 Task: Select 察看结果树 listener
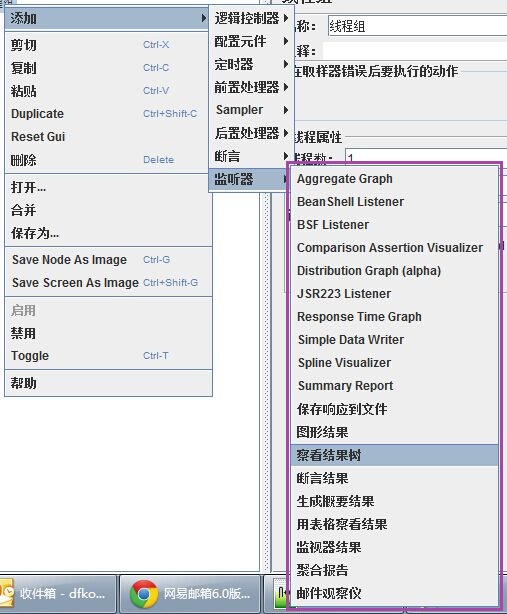[x=394, y=455]
